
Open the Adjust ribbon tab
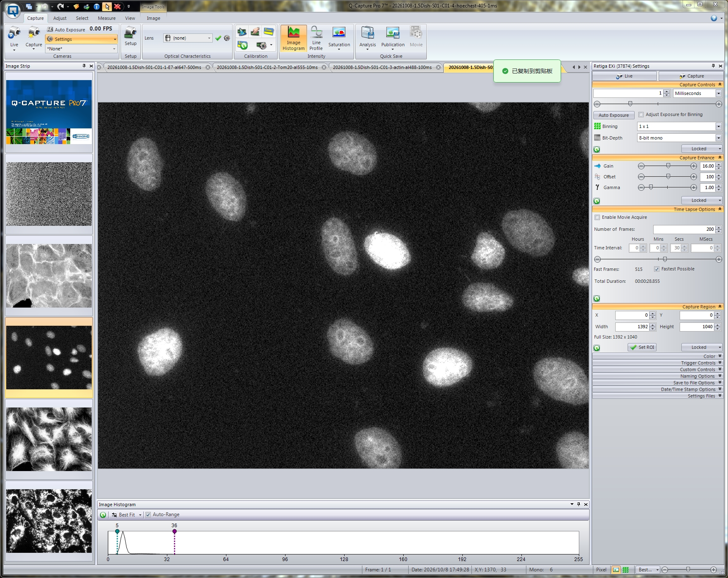[x=59, y=18]
